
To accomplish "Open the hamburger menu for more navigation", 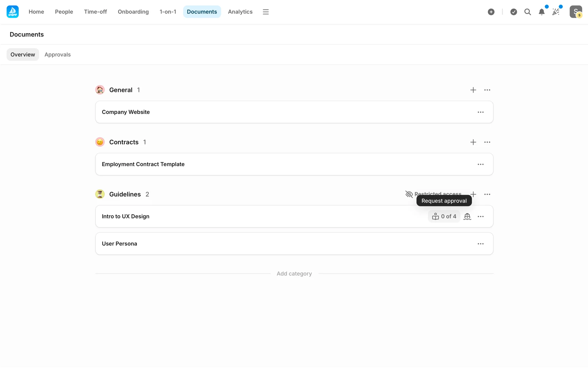I will (266, 12).
